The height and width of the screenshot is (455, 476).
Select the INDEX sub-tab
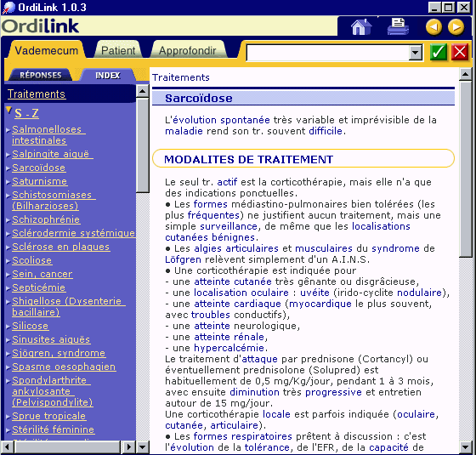[x=108, y=75]
